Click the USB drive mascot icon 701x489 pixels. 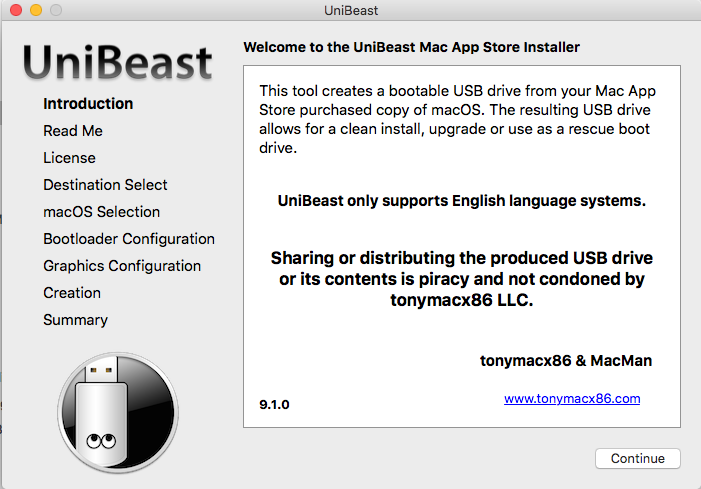click(118, 413)
